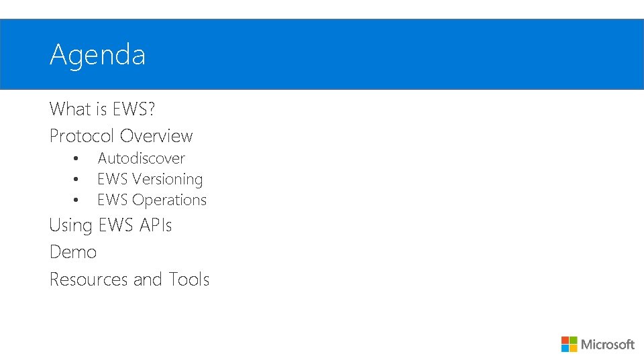Click the 'Resources and Tools' line
The width and height of the screenshot is (644, 362).
[x=129, y=280]
